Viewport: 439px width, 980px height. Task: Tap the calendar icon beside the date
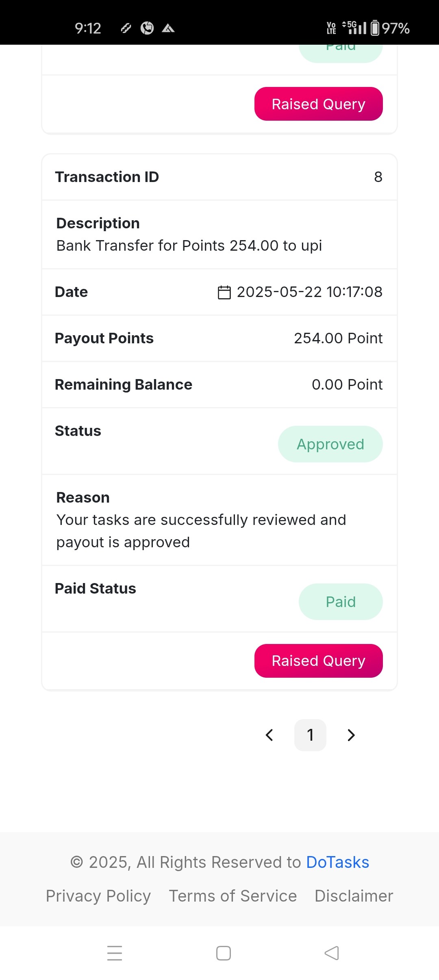tap(224, 292)
